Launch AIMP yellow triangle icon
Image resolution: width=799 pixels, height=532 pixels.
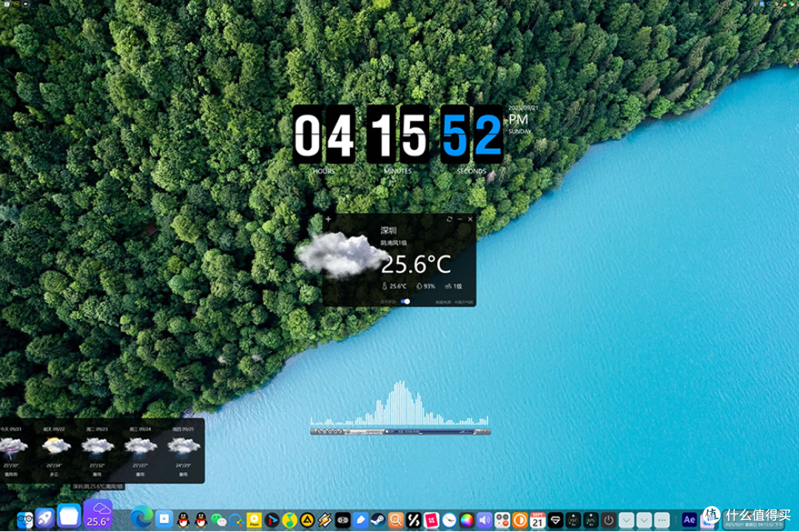coord(307,519)
